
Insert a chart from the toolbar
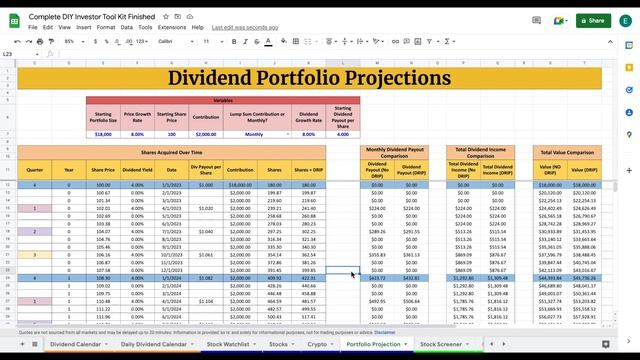point(418,42)
